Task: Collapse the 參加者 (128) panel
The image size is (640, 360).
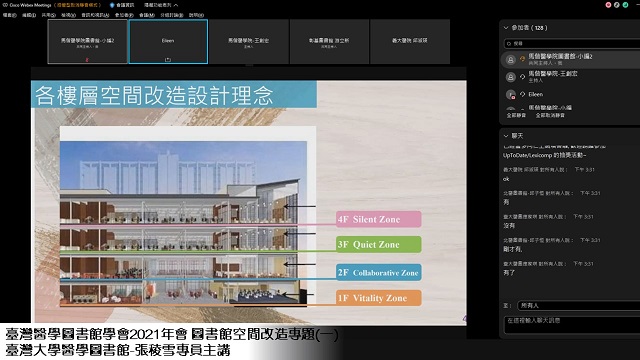Action: 506,28
